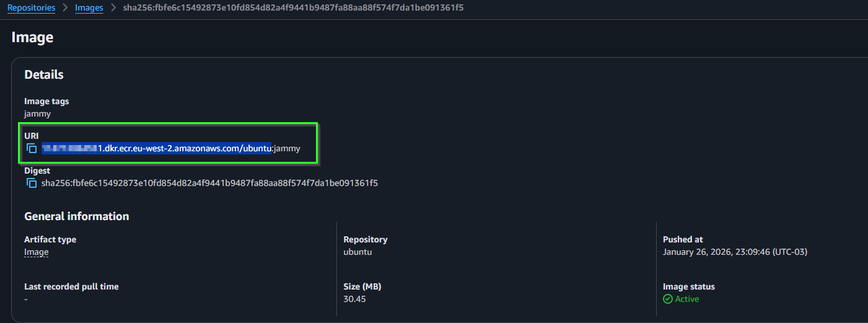
Task: Click the Details section heading
Action: (x=44, y=75)
